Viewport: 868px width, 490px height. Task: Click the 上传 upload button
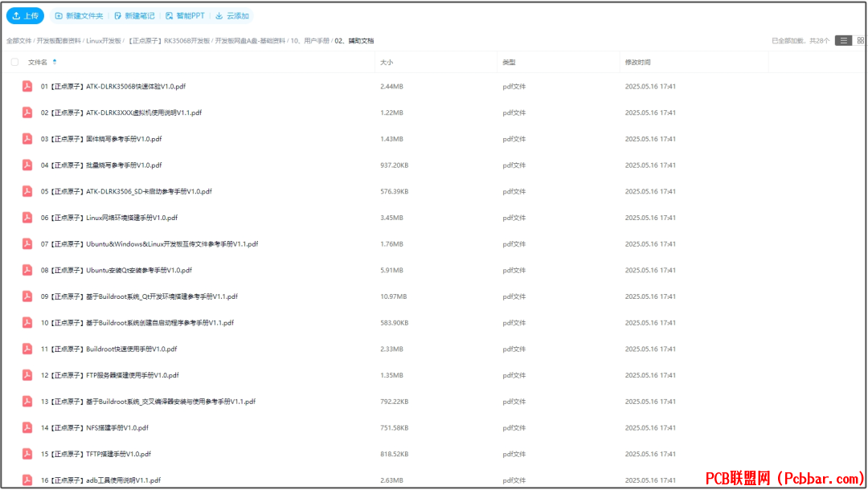[25, 16]
